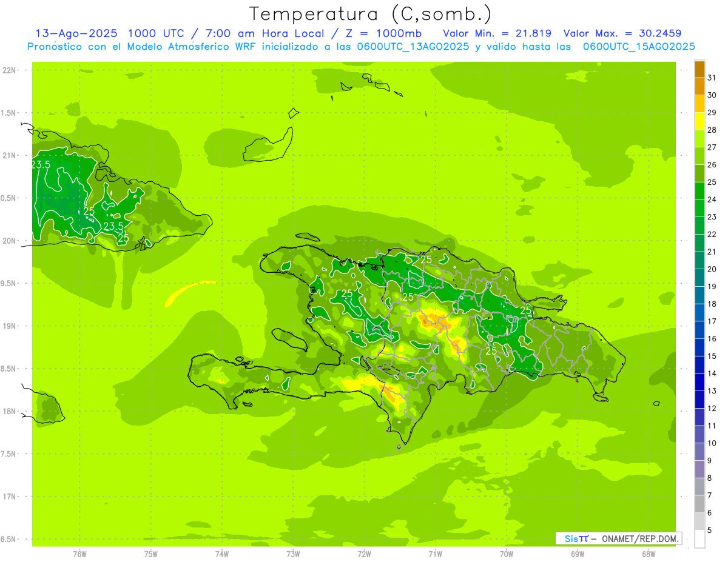728x562 pixels.
Task: Pick legend color swatch between 9 and 10
Action: 699,452
